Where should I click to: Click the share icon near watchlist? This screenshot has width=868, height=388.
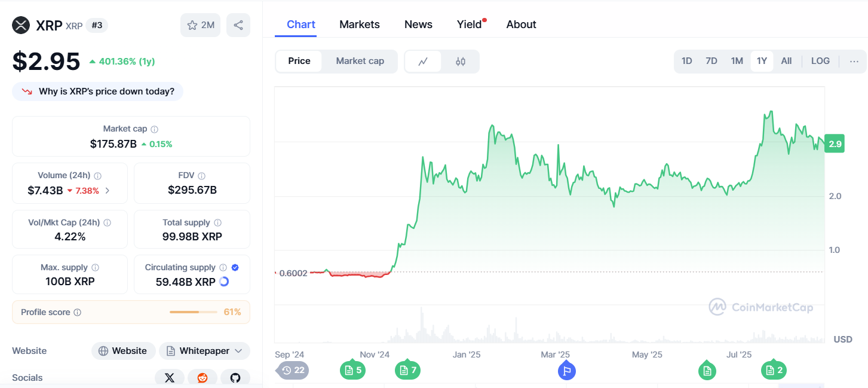tap(238, 25)
